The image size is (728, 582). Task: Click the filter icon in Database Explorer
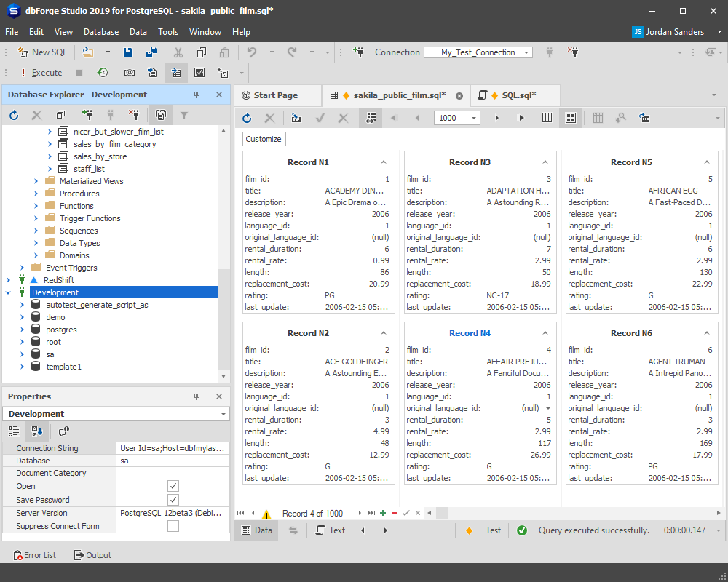184,115
